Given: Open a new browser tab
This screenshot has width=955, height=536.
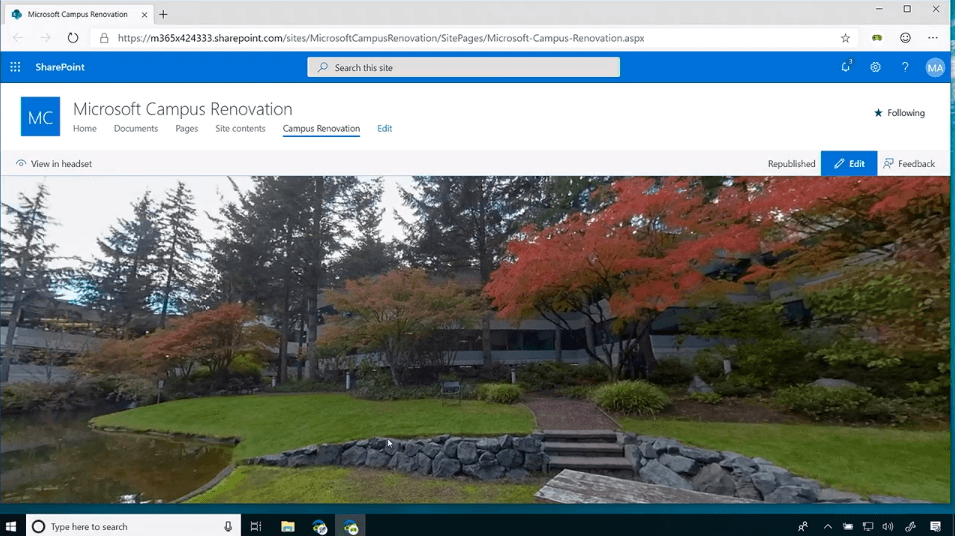Looking at the screenshot, I should point(163,14).
